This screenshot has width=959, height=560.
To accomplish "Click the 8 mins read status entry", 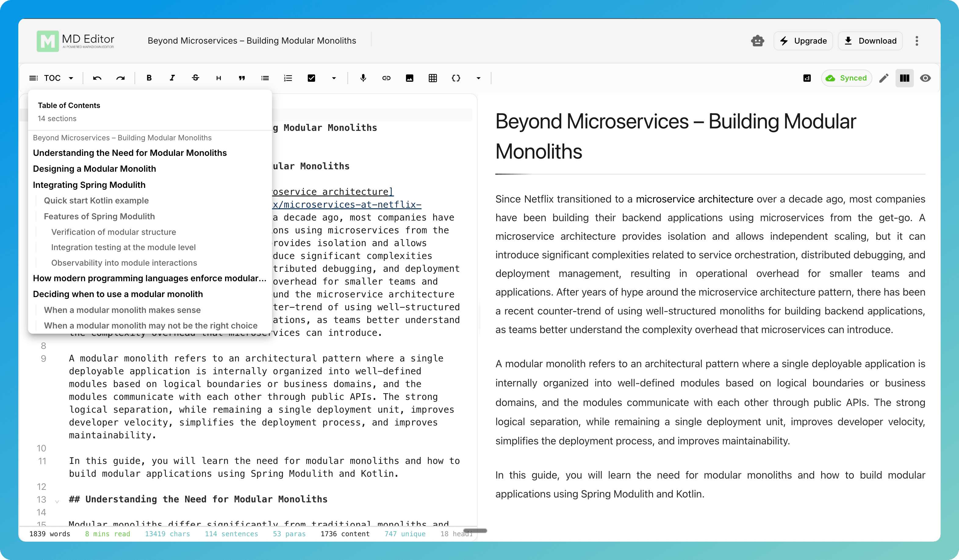I will pyautogui.click(x=108, y=534).
